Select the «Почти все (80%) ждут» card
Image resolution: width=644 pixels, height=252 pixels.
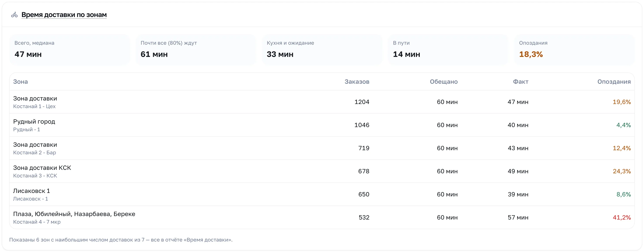pyautogui.click(x=196, y=50)
